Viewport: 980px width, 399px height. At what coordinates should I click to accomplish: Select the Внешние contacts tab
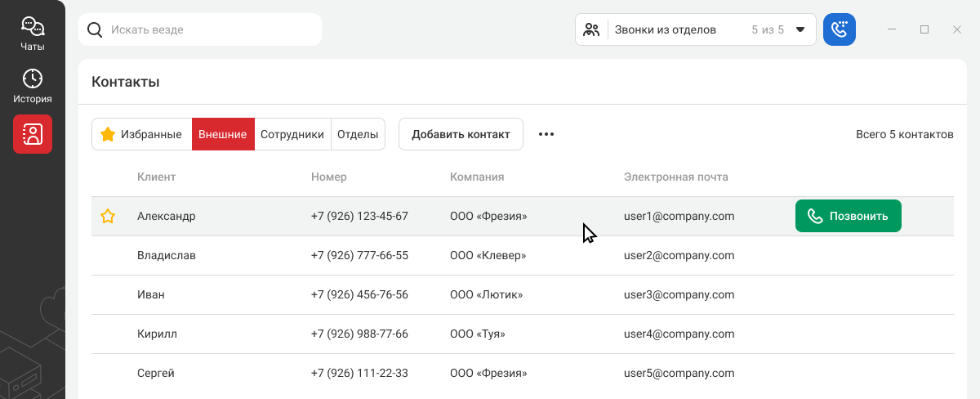click(223, 134)
